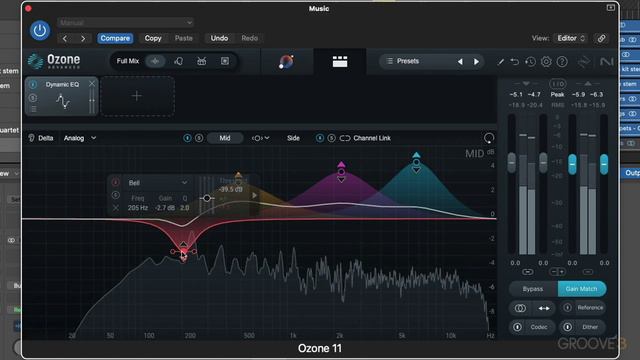Click the link chain icon in header

tap(601, 38)
